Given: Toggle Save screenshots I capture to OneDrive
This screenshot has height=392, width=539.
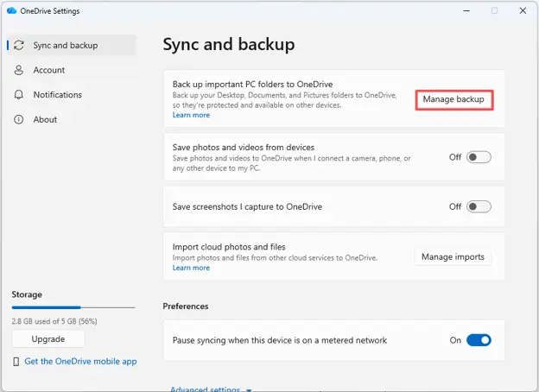Looking at the screenshot, I should coord(479,207).
